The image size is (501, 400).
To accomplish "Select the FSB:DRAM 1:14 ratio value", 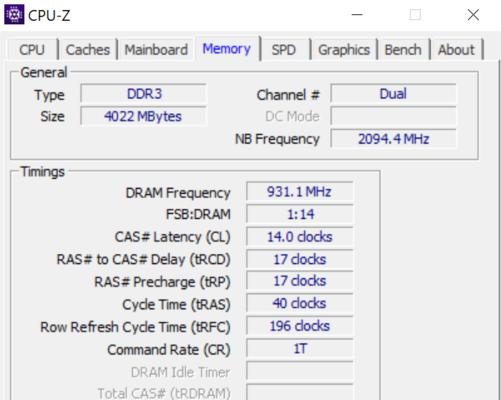I will 300,214.
